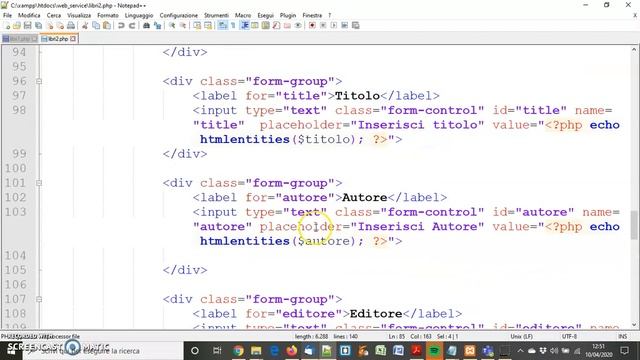Create a new document via toolbar
The image size is (640, 360).
click(7, 25)
